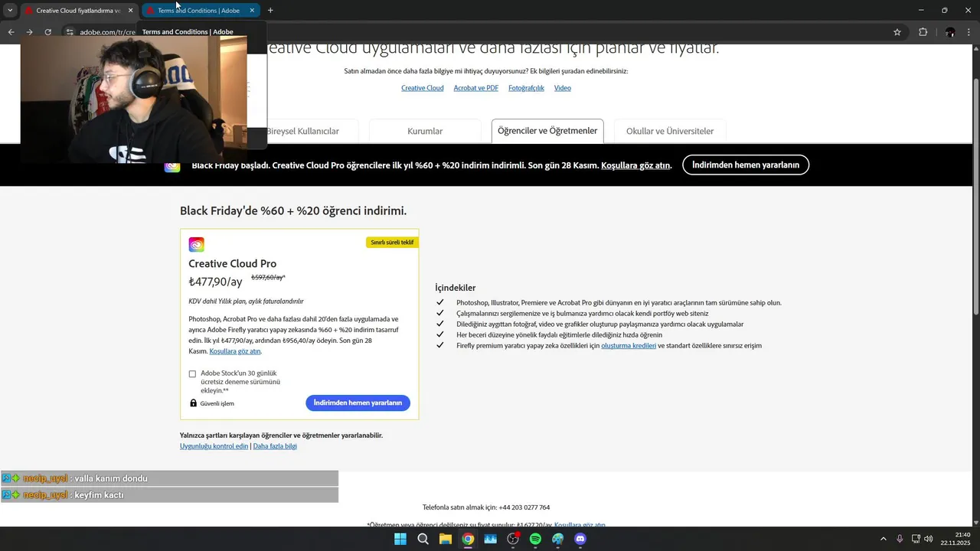This screenshot has height=551, width=980.
Task: Open the Fotoğrafçılık link
Action: (526, 88)
